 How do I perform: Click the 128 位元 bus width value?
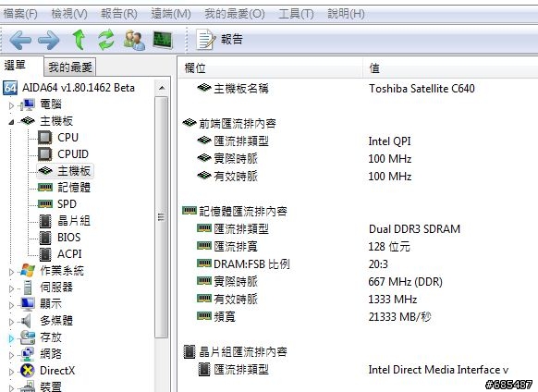(389, 247)
